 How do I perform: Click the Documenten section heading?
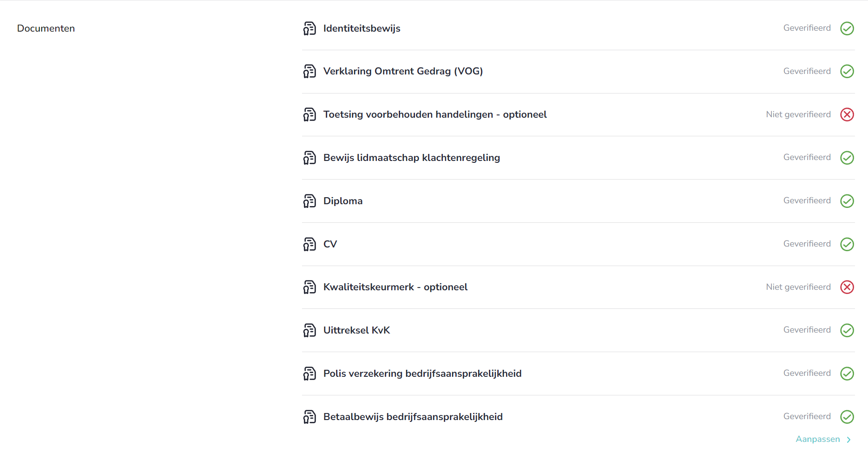click(x=46, y=28)
